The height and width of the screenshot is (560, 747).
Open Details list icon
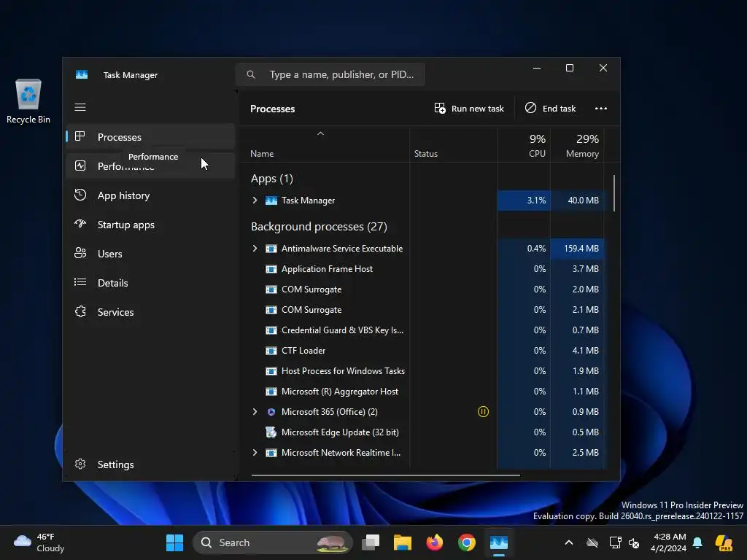coord(80,282)
